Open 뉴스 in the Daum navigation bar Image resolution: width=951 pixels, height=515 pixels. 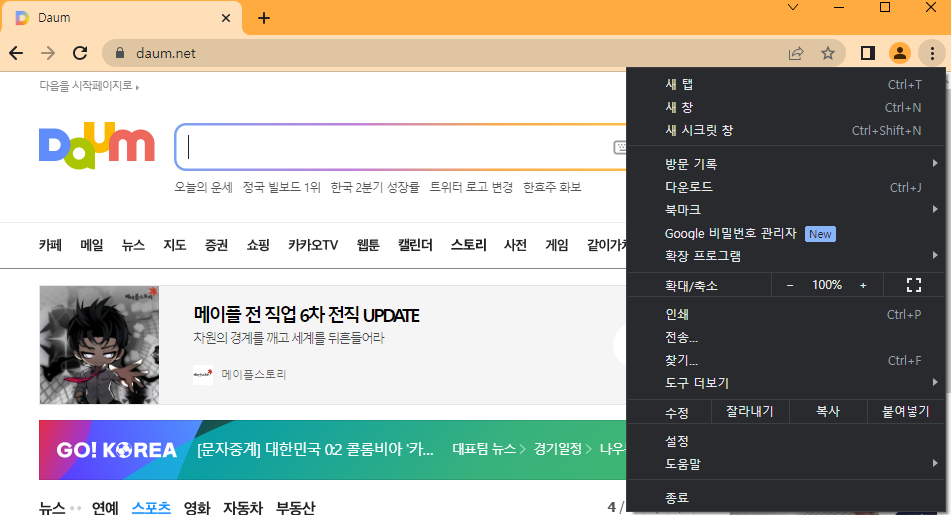(x=133, y=245)
